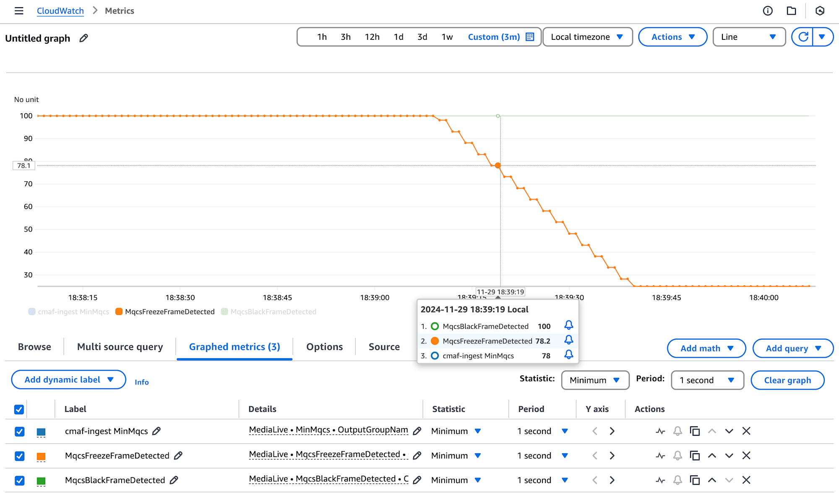Select the Graphed metrics (3) tab
Image resolution: width=839 pixels, height=504 pixels.
point(235,347)
